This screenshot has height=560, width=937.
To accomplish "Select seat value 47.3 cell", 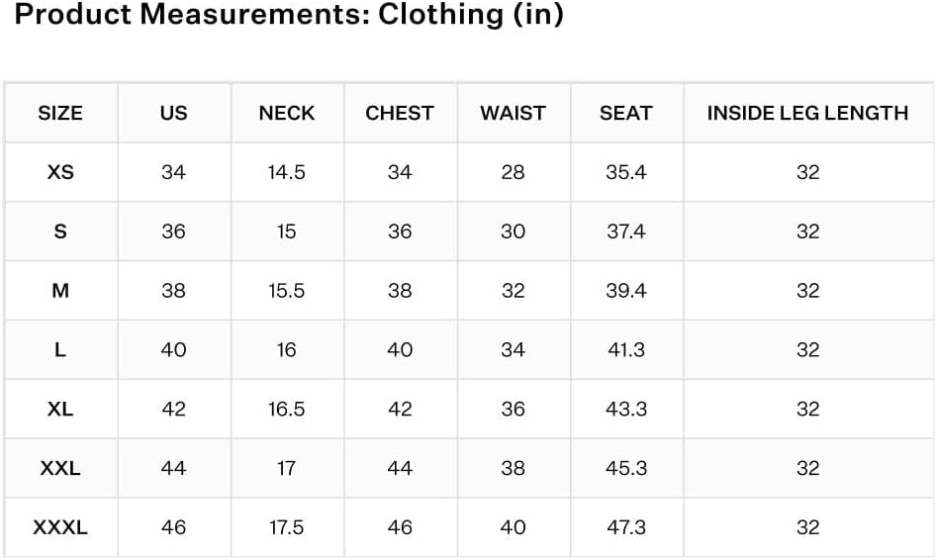I will coord(626,527).
